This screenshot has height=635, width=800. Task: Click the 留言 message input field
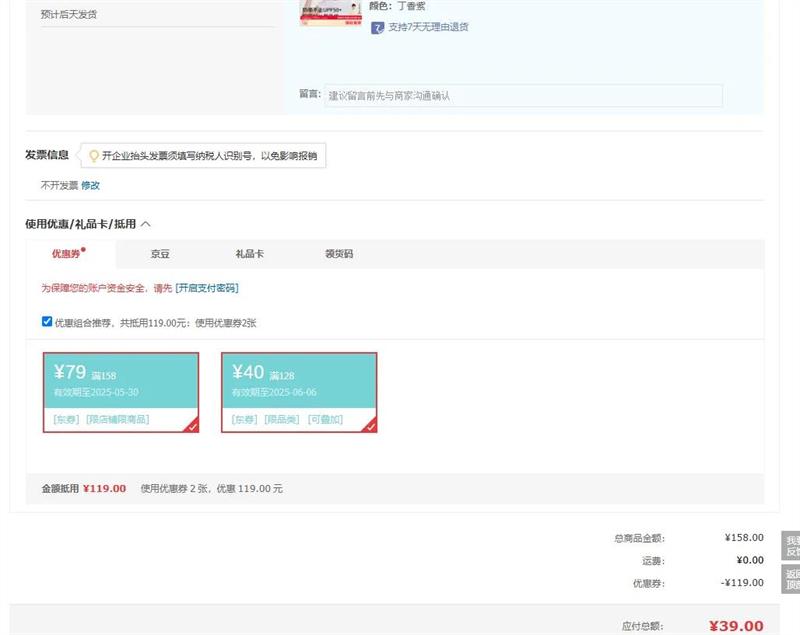click(x=522, y=96)
